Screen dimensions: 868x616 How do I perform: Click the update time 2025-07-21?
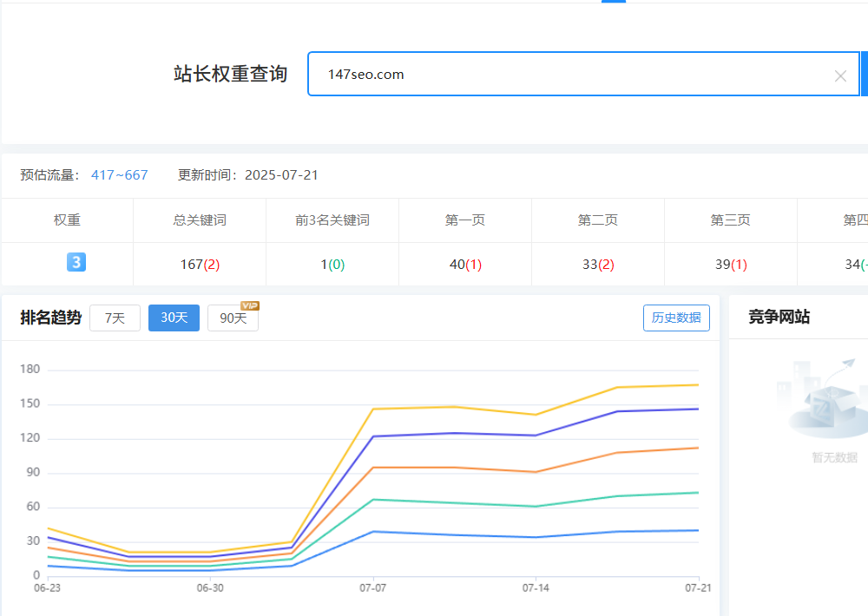click(x=282, y=175)
